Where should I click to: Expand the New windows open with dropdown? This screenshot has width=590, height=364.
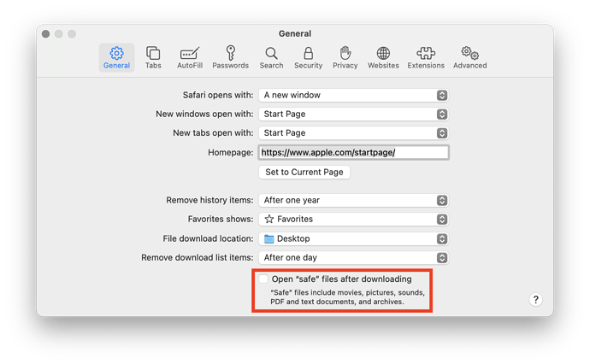353,114
